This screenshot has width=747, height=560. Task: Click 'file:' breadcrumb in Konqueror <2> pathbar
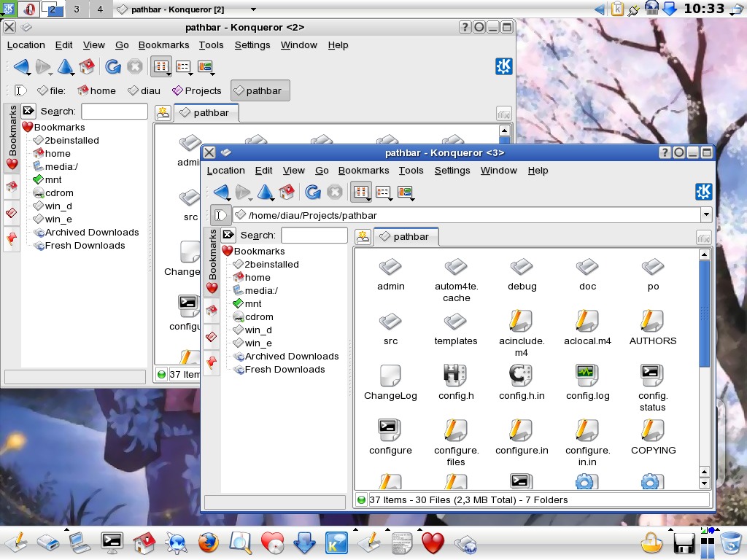[52, 90]
